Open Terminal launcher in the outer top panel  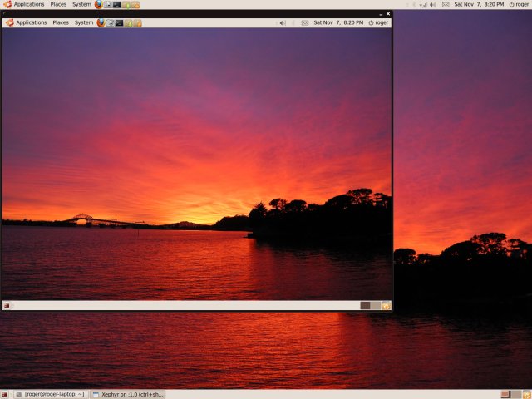pos(117,4)
